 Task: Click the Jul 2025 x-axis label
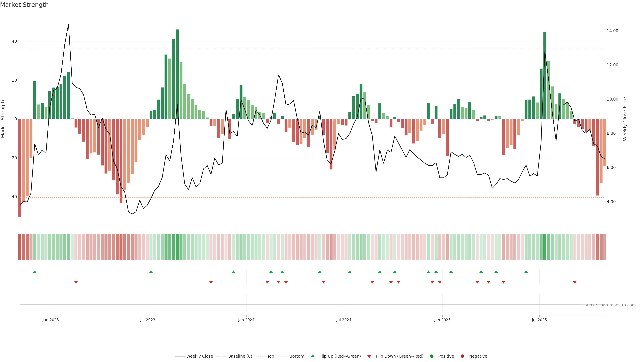pos(539,320)
